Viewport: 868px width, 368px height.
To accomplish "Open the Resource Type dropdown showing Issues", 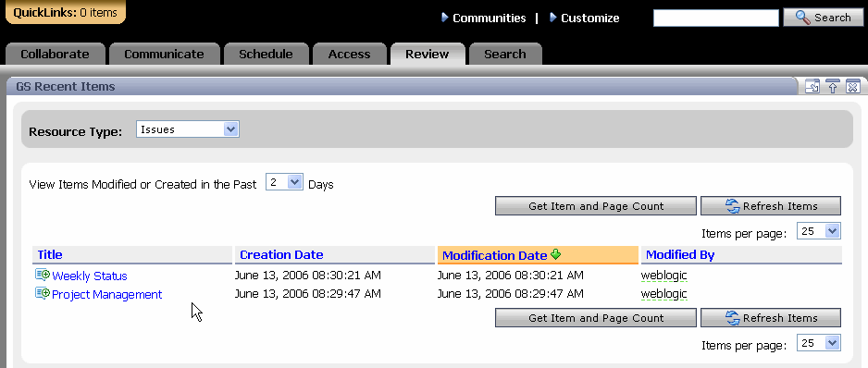I will 188,129.
